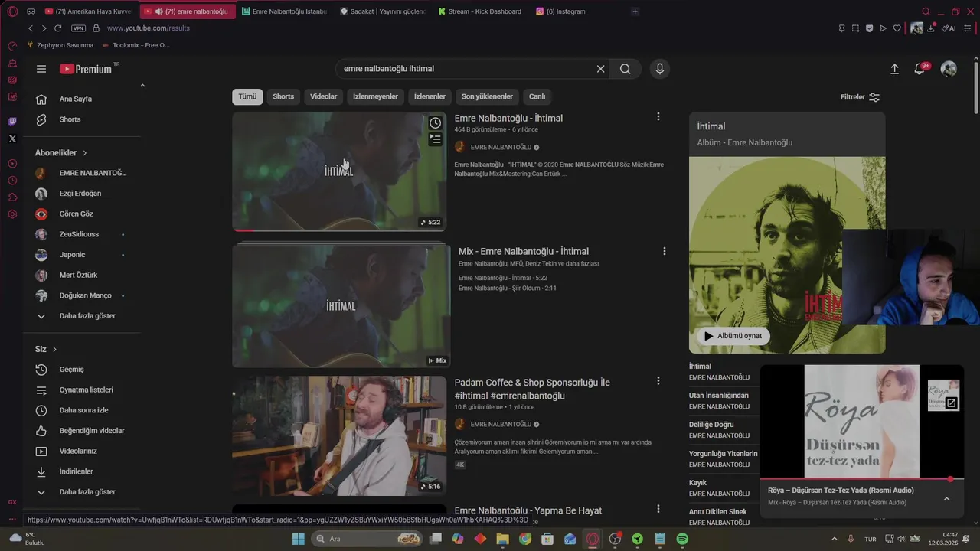This screenshot has height=551, width=980.
Task: Open the Windows Start button
Action: (x=299, y=539)
